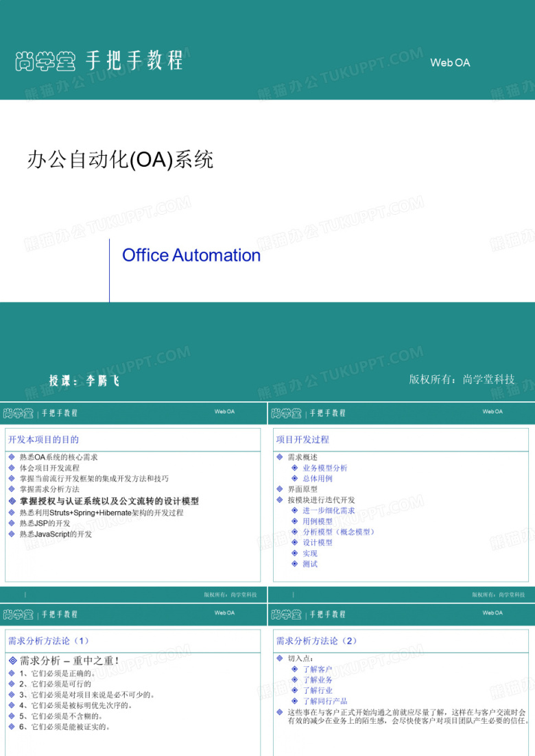The height and width of the screenshot is (756, 535).
Task: Select the line 4、它们必须是被标明优先次序的
Action: click(x=75, y=705)
